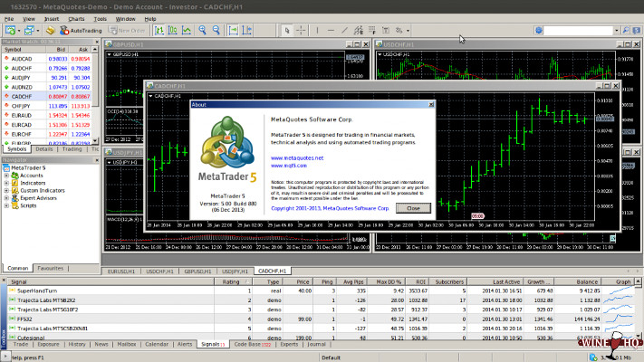Image resolution: width=644 pixels, height=362 pixels.
Task: Switch to the Code Base tab
Action: coord(247,344)
